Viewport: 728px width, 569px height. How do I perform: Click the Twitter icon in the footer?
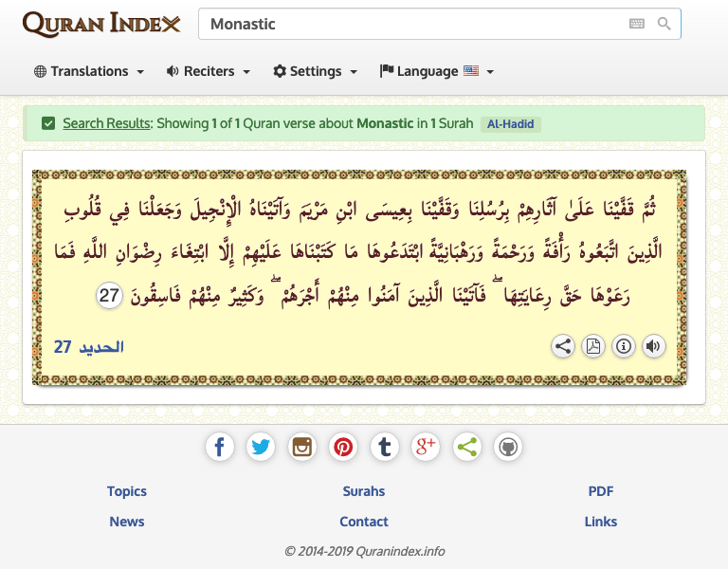(261, 447)
